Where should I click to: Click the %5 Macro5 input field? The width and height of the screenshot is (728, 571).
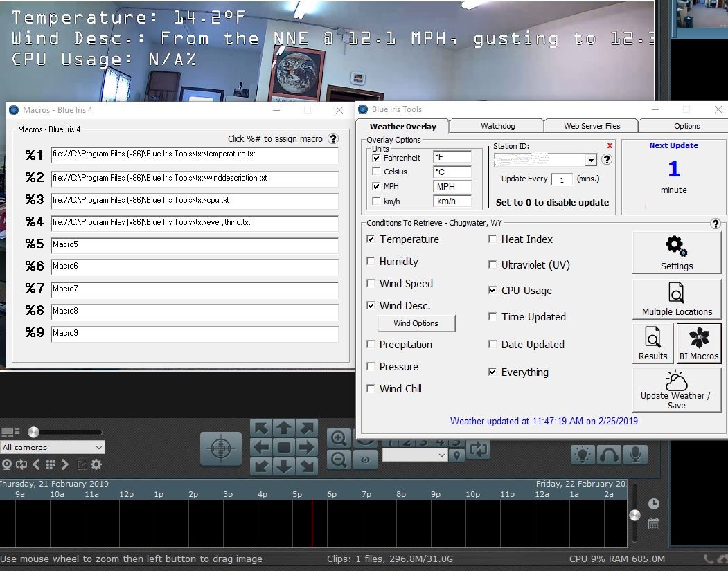[195, 245]
